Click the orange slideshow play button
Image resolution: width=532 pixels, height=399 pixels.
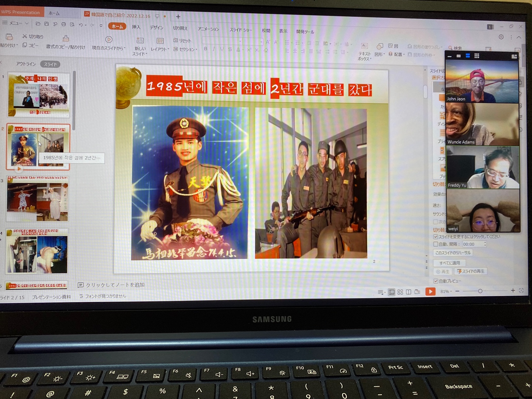point(430,292)
